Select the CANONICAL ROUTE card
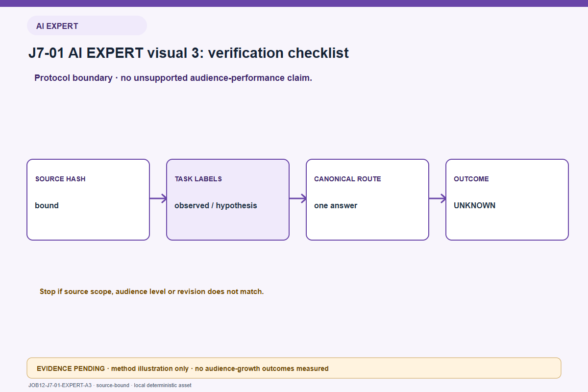Screen dimensions: 588x392 click(367, 199)
